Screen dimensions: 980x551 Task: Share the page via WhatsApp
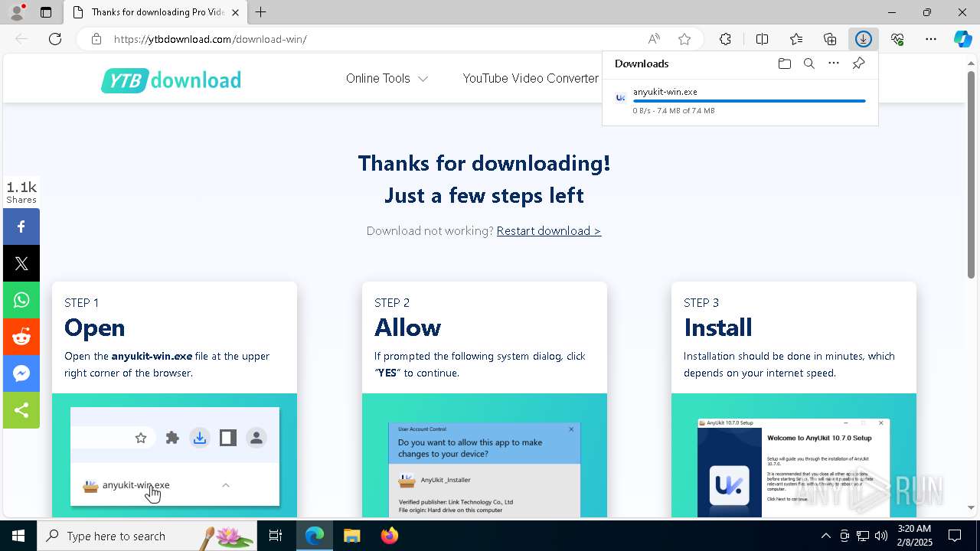[x=21, y=300]
